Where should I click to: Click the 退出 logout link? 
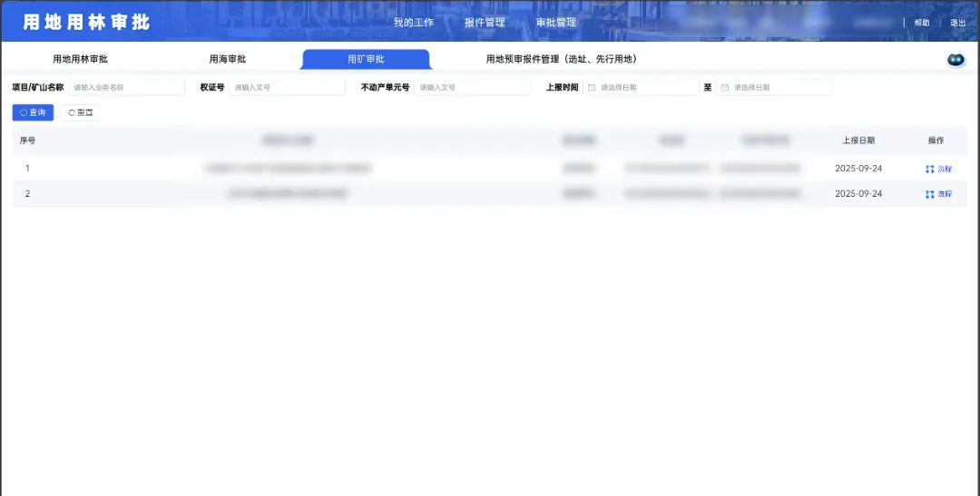click(958, 23)
